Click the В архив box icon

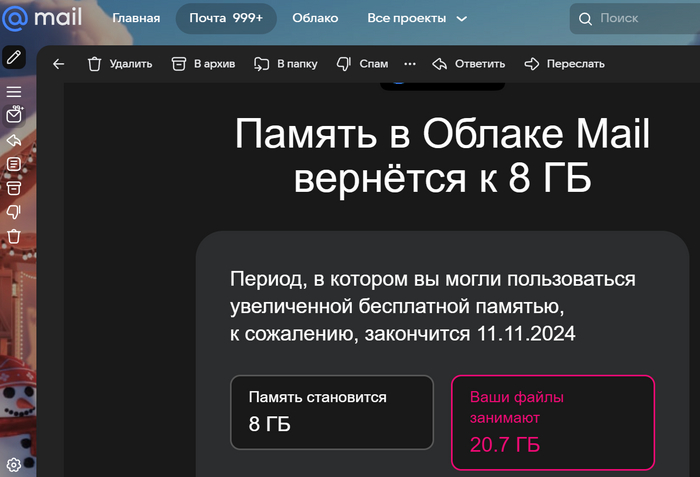click(179, 64)
